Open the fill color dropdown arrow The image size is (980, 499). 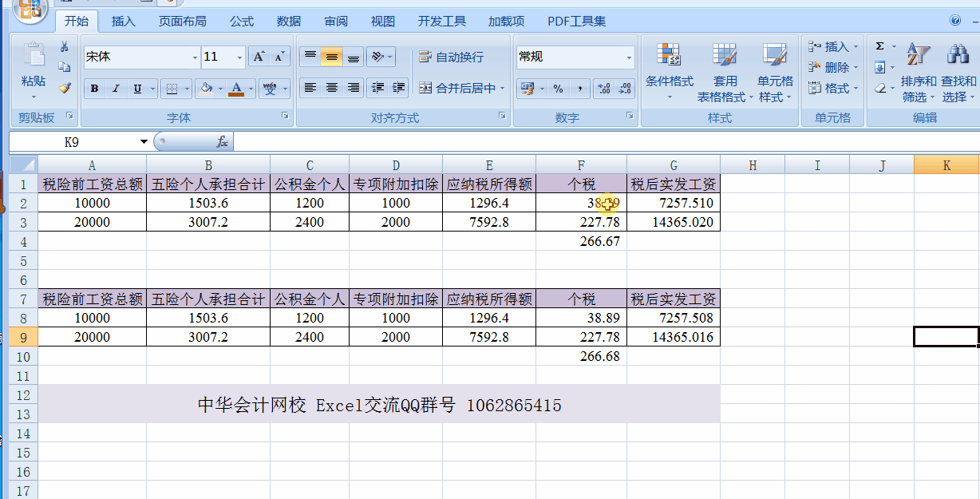pos(221,89)
